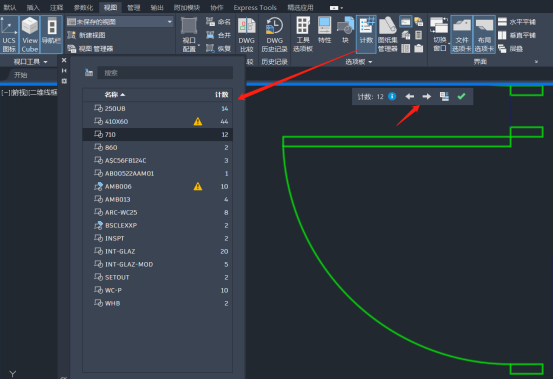Screen dimensions: 553x380
Task: Switch to the Express Tools tab
Action: tap(255, 7)
